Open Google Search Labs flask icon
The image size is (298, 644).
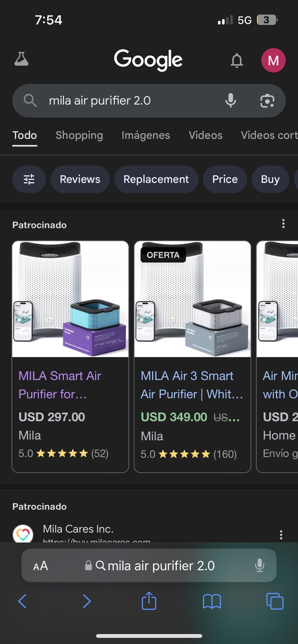point(22,59)
